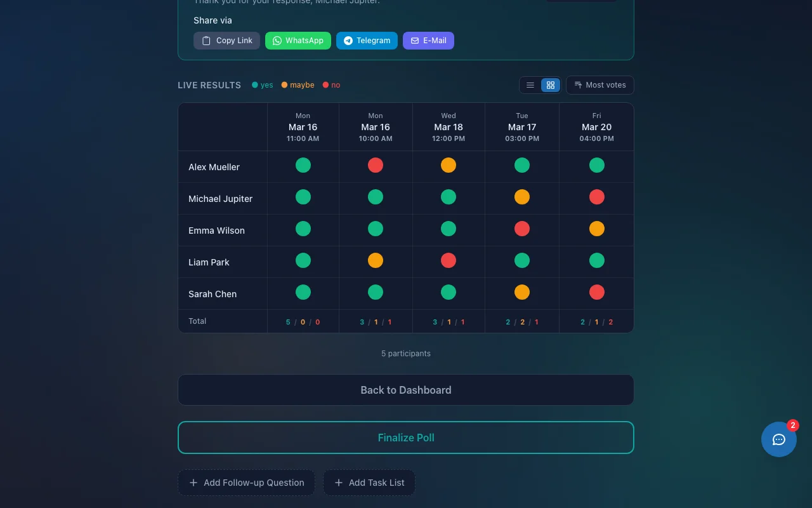This screenshot has height=508, width=812.
Task: Click the 5 participants label
Action: (406, 354)
